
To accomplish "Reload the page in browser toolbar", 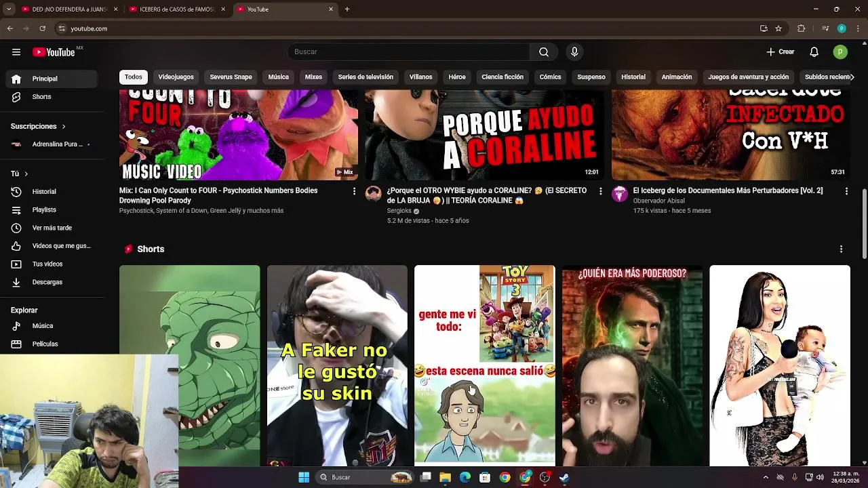I will click(42, 28).
